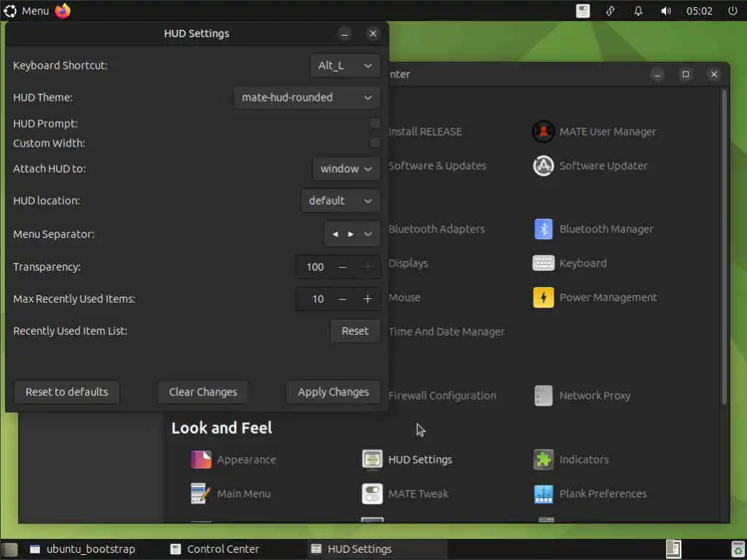Increase the Transparency value with plus

click(x=368, y=267)
